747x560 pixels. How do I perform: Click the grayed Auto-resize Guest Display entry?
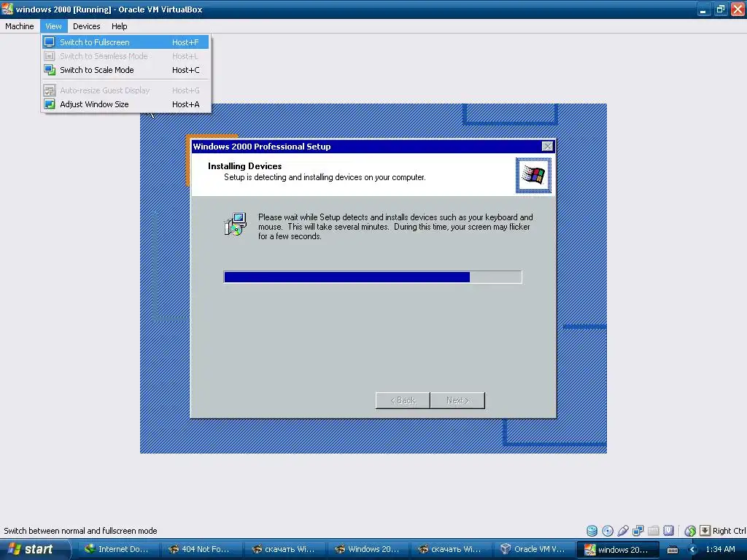click(125, 90)
